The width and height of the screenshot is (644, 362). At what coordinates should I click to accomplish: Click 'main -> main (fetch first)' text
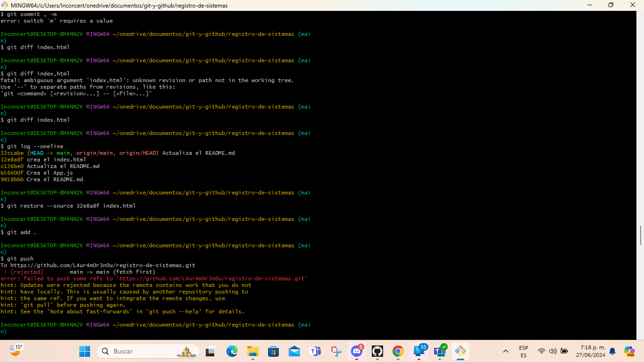click(x=112, y=272)
